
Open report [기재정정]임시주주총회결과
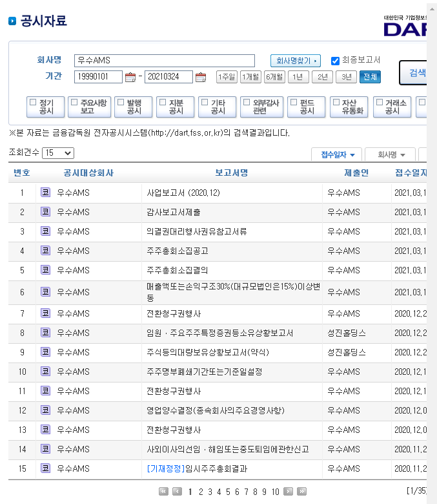coord(197,468)
